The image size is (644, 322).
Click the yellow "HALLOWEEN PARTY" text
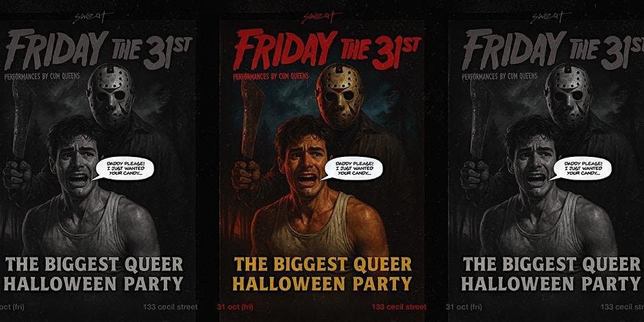point(322,284)
